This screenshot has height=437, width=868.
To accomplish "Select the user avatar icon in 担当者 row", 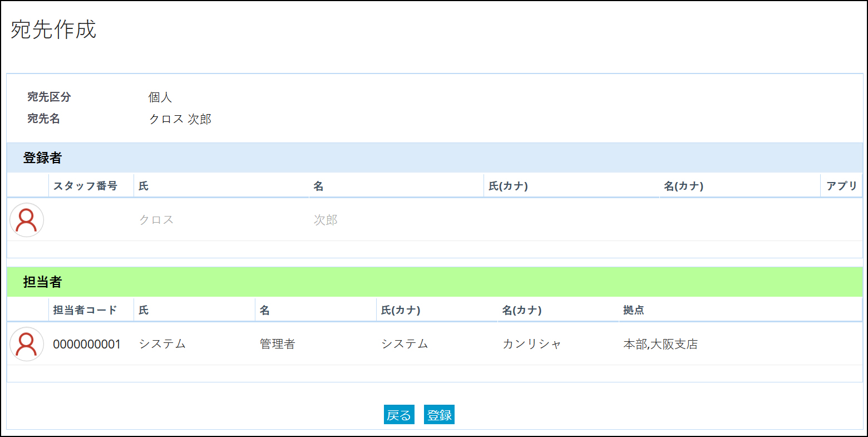I will coord(27,344).
